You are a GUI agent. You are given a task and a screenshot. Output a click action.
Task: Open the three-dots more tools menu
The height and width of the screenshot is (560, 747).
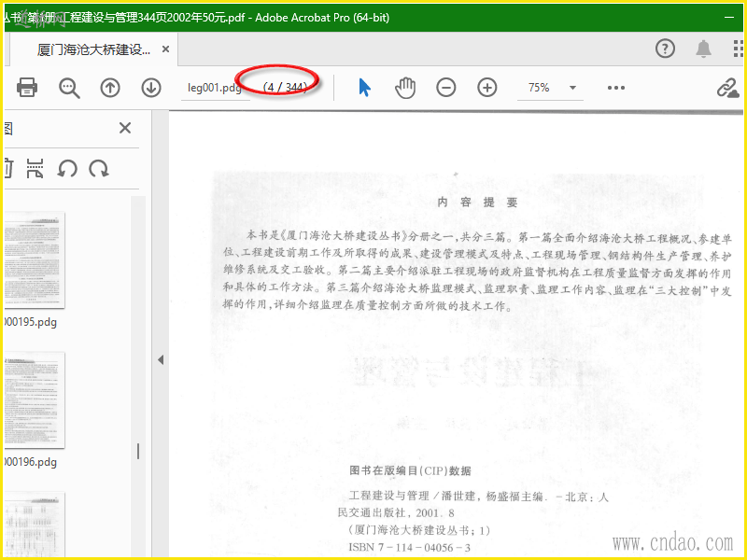[616, 88]
